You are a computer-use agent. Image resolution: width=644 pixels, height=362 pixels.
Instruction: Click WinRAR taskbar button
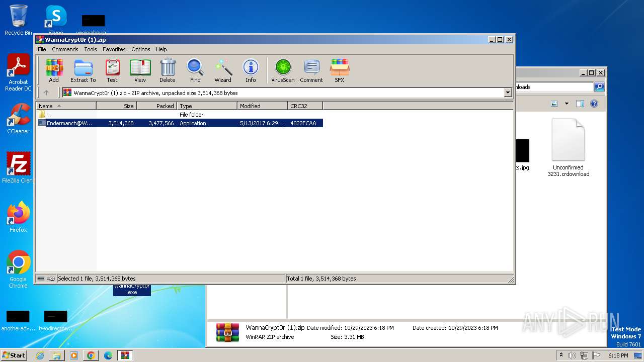pos(125,355)
